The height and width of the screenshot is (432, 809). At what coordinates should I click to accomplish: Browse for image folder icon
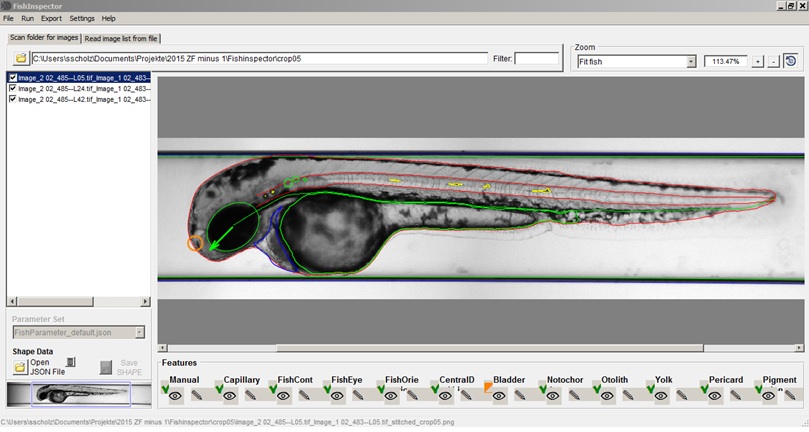[x=21, y=58]
